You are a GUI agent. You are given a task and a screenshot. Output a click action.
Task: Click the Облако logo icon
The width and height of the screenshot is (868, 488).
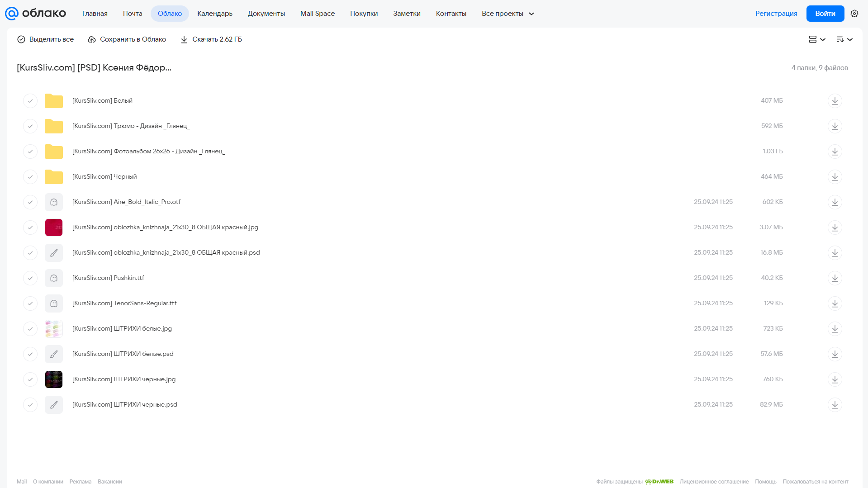[11, 14]
